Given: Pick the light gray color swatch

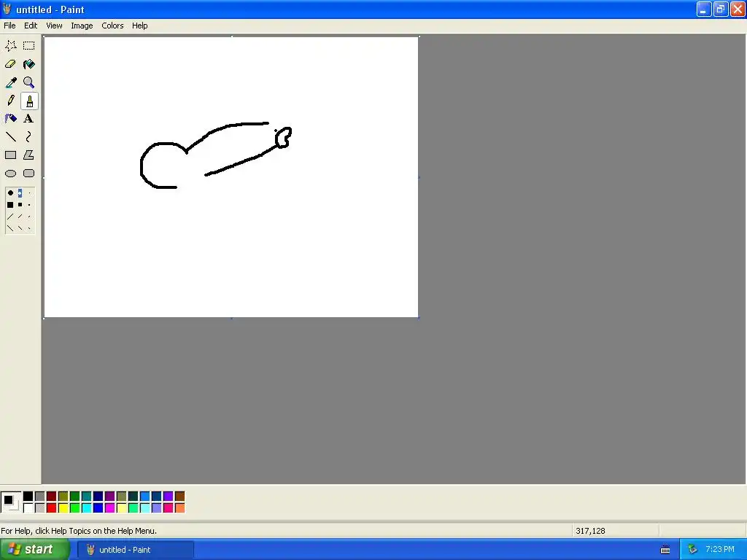Looking at the screenshot, I should tap(40, 508).
